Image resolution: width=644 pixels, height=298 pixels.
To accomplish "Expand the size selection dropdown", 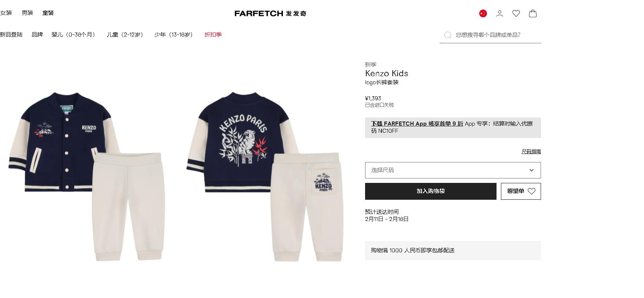I will (x=453, y=170).
